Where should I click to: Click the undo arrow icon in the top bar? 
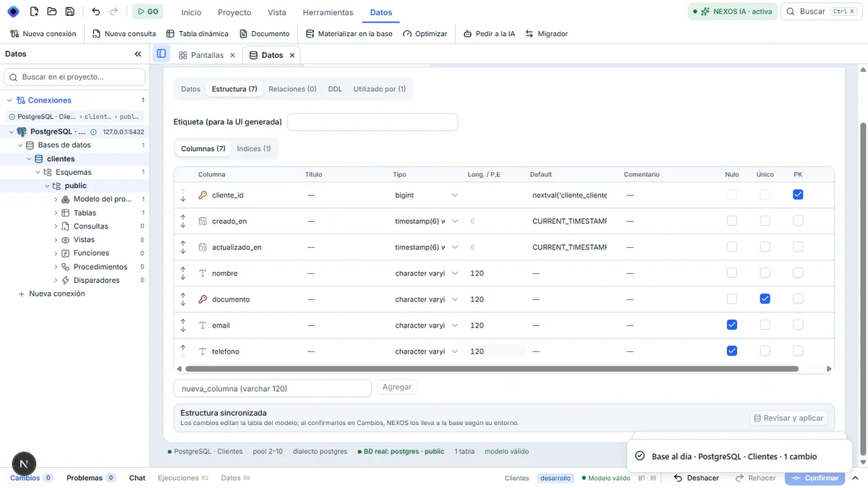(96, 12)
